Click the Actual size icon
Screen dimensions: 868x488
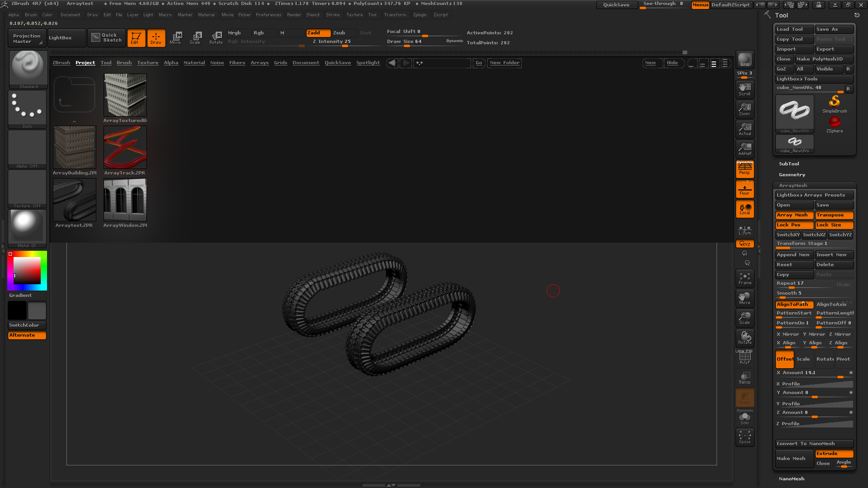coord(745,129)
